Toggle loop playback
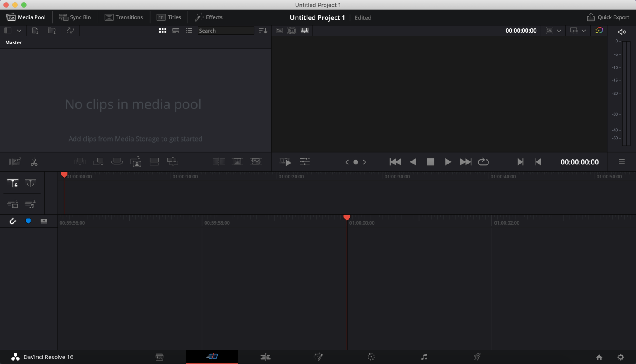The width and height of the screenshot is (636, 364). point(483,162)
